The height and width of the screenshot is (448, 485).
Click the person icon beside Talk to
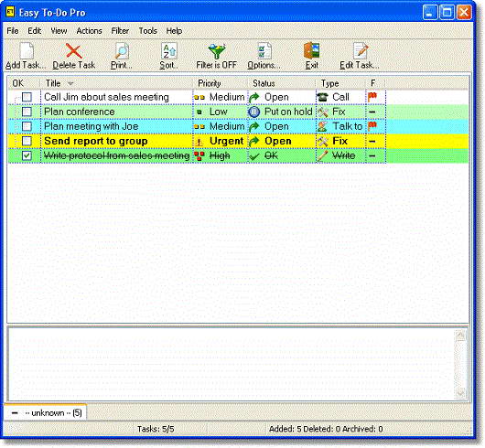[323, 126]
